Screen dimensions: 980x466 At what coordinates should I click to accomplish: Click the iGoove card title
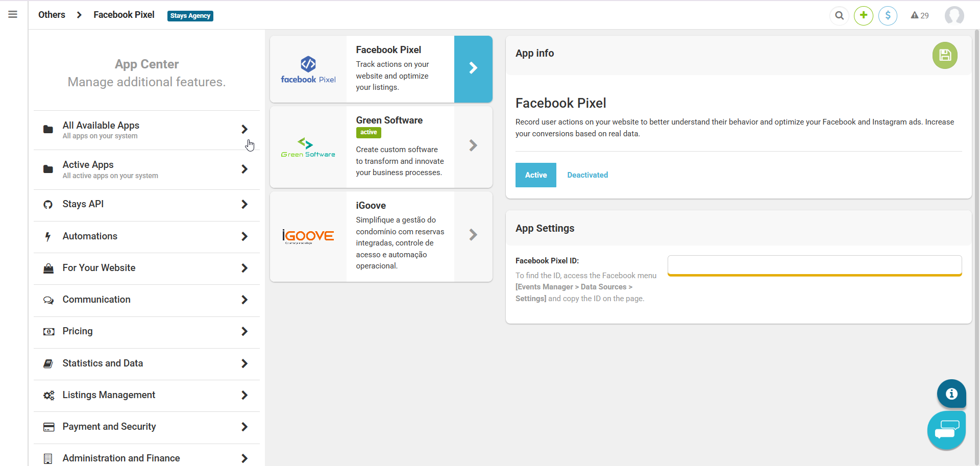tap(371, 206)
